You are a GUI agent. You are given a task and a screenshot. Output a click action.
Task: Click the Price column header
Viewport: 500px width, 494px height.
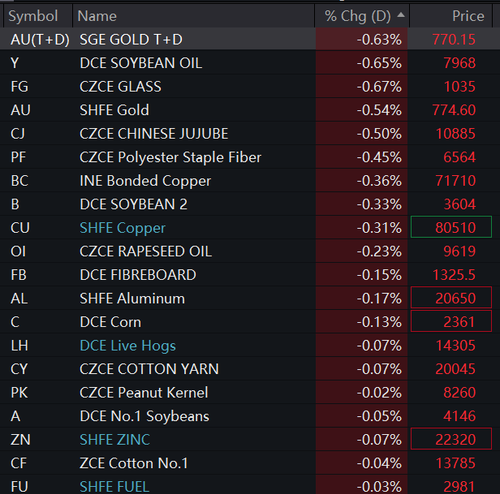[x=451, y=16]
